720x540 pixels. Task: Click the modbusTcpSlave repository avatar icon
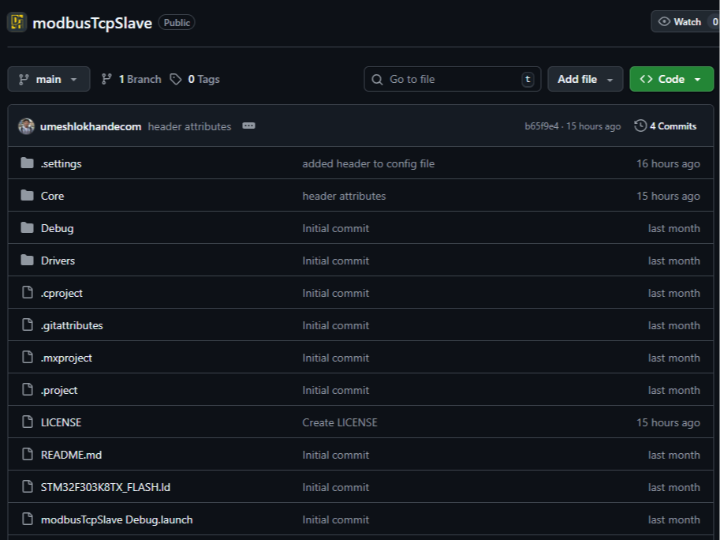point(17,22)
